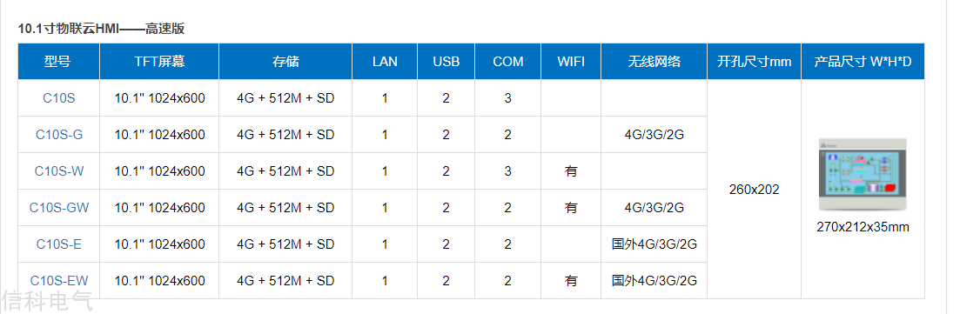Click the 型号 column header

pyautogui.click(x=59, y=62)
